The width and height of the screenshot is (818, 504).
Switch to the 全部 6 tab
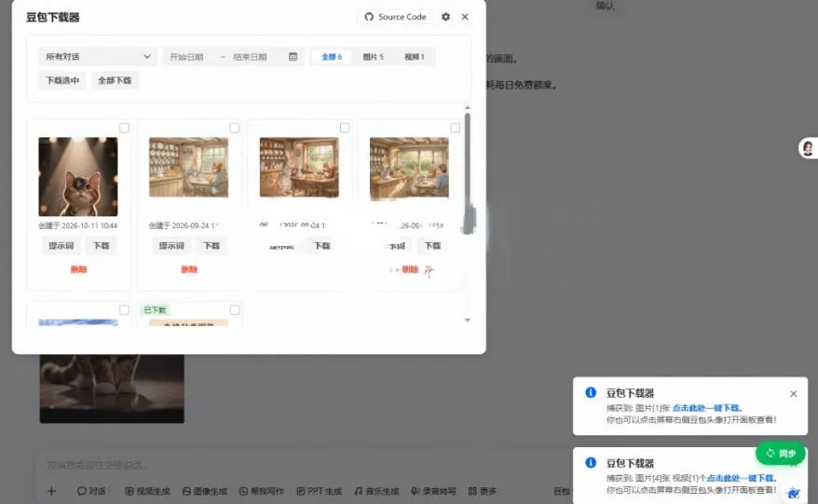(332, 56)
